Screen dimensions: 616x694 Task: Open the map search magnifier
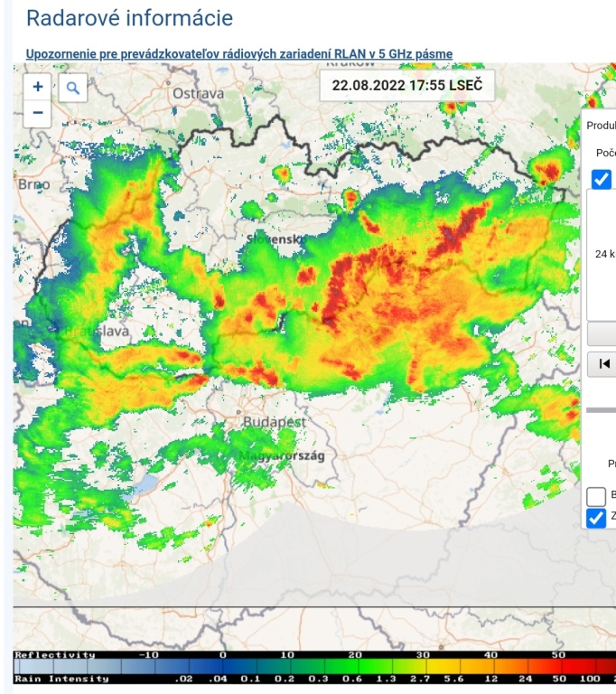click(x=72, y=88)
